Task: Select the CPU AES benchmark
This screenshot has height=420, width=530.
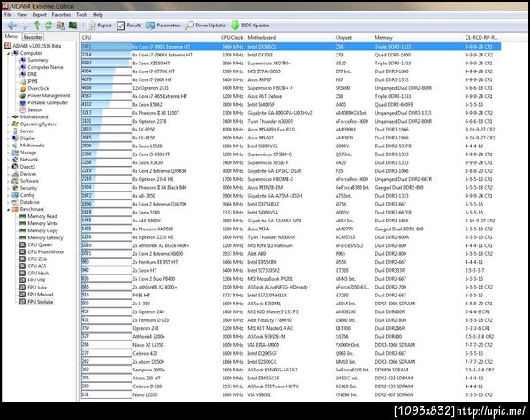Action: (x=37, y=266)
